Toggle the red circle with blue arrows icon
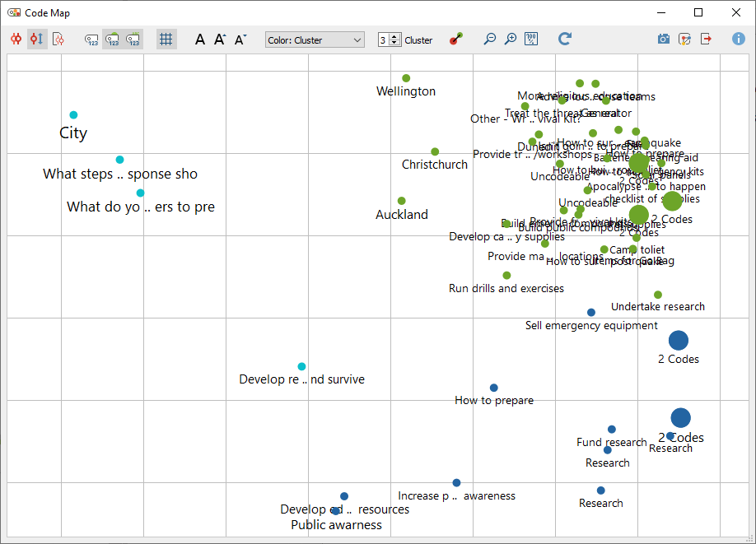Viewport: 756px width, 544px height. (37, 39)
